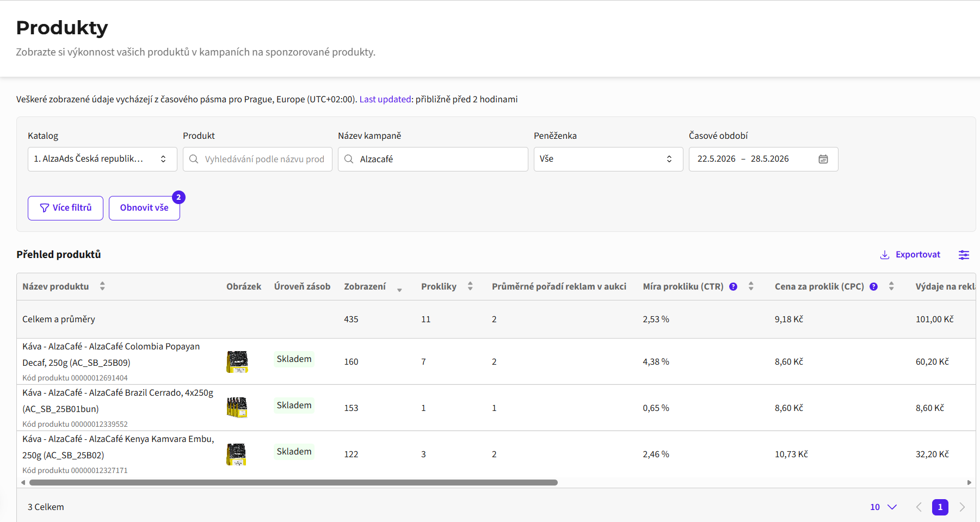
Task: Select page 1 in pagination
Action: pos(940,507)
